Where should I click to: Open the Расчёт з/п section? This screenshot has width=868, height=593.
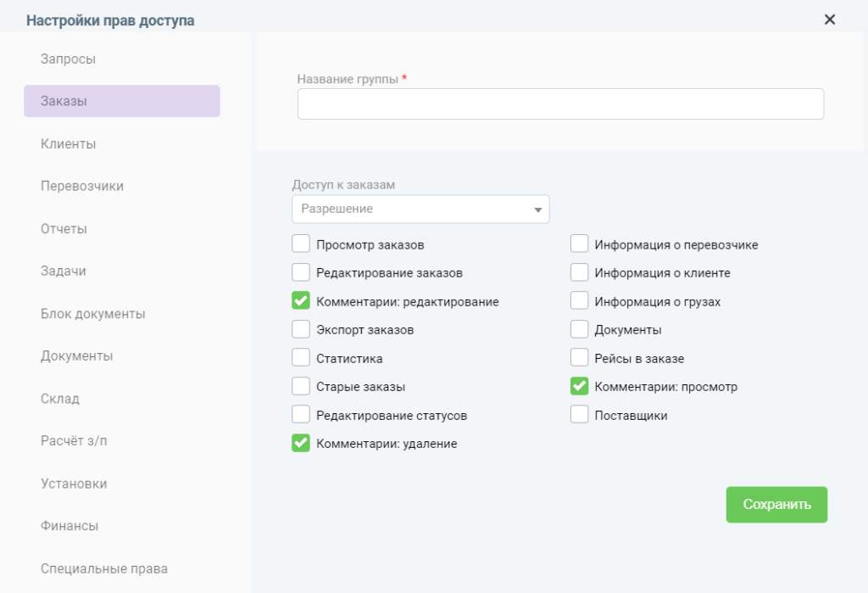click(x=74, y=440)
